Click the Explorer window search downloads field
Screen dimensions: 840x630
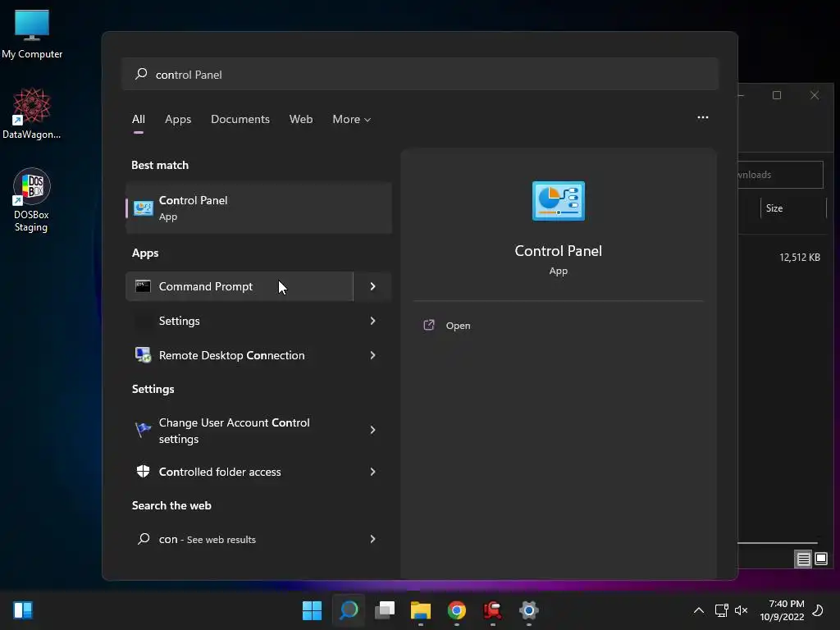click(x=781, y=175)
